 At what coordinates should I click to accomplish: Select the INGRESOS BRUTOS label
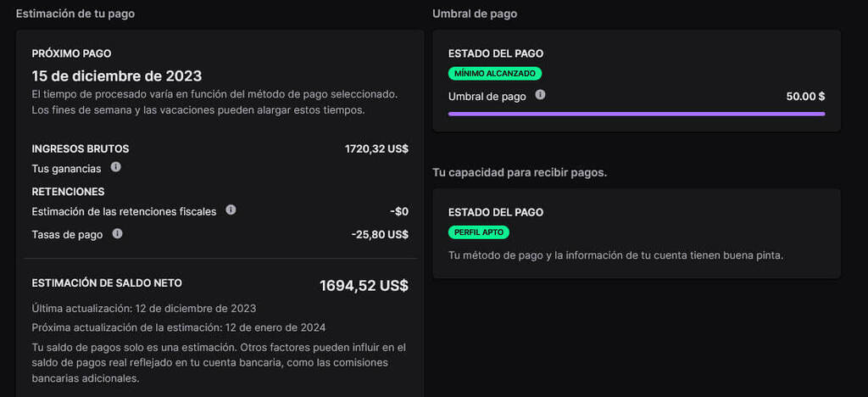81,149
